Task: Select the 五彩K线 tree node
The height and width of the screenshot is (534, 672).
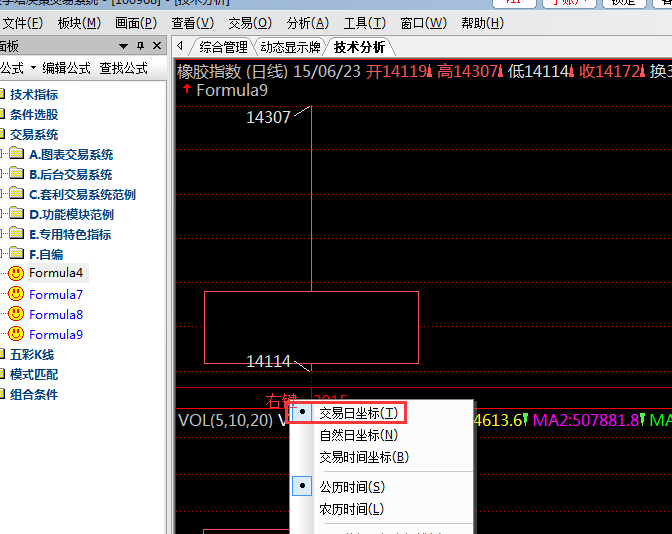Action: coord(32,355)
